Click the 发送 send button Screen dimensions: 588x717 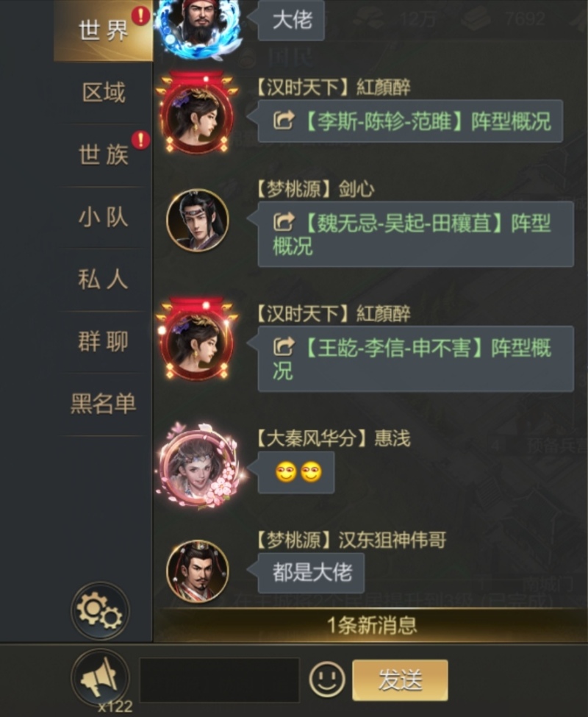(x=400, y=680)
